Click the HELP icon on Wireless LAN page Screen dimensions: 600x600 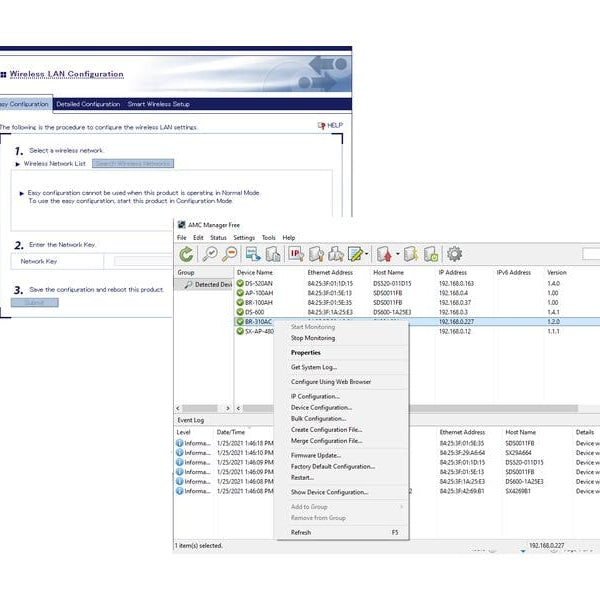coord(321,126)
